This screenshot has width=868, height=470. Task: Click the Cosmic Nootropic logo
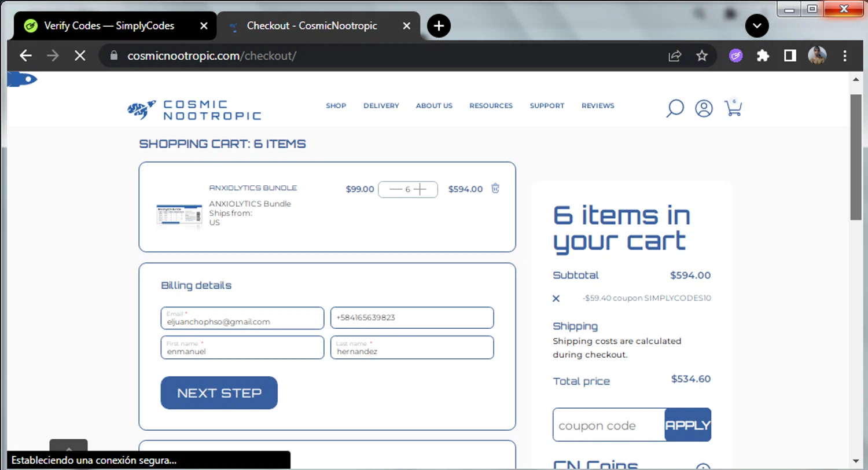tap(194, 109)
